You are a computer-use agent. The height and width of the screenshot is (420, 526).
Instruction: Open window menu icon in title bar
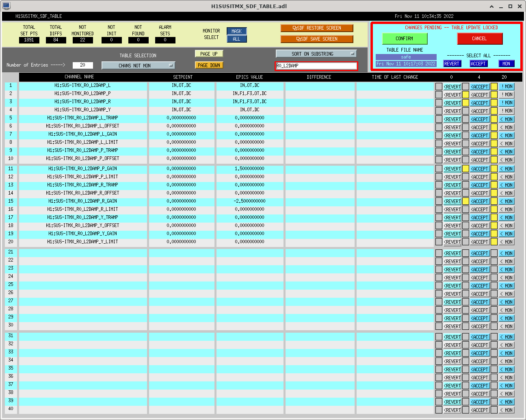pyautogui.click(x=6, y=6)
